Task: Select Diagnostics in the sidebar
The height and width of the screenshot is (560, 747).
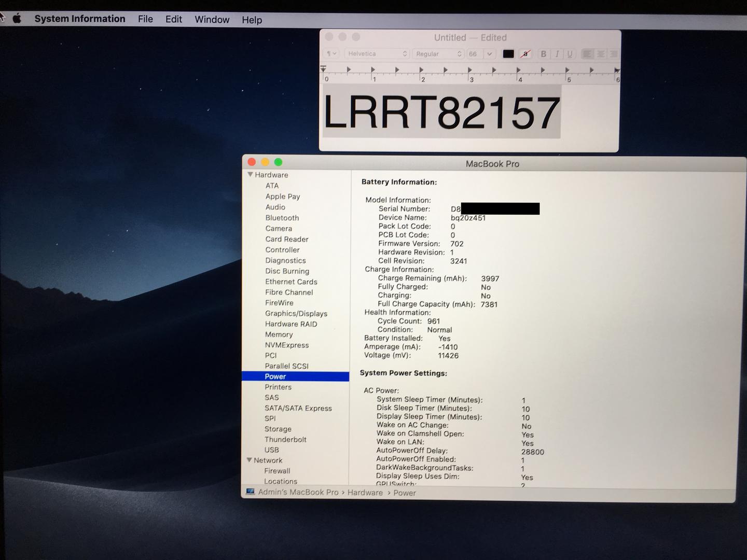Action: pos(285,260)
